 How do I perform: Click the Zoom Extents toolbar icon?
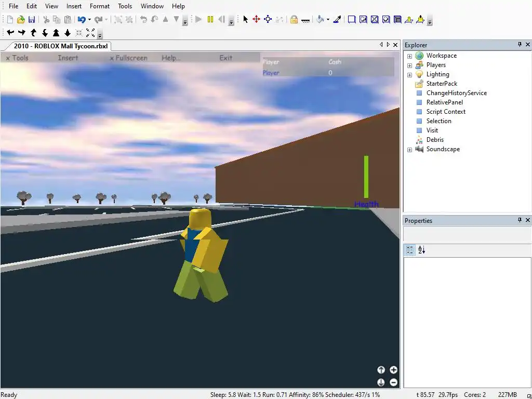pyautogui.click(x=90, y=33)
